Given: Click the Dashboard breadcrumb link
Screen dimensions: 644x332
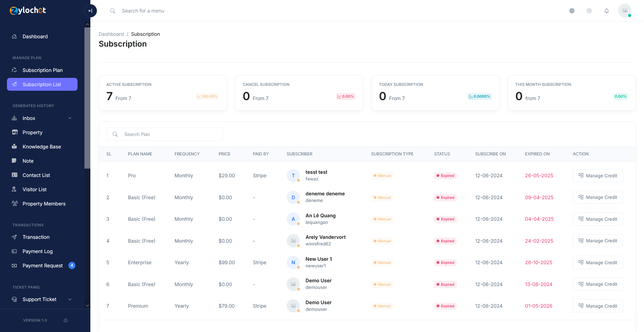Looking at the screenshot, I should (x=111, y=34).
